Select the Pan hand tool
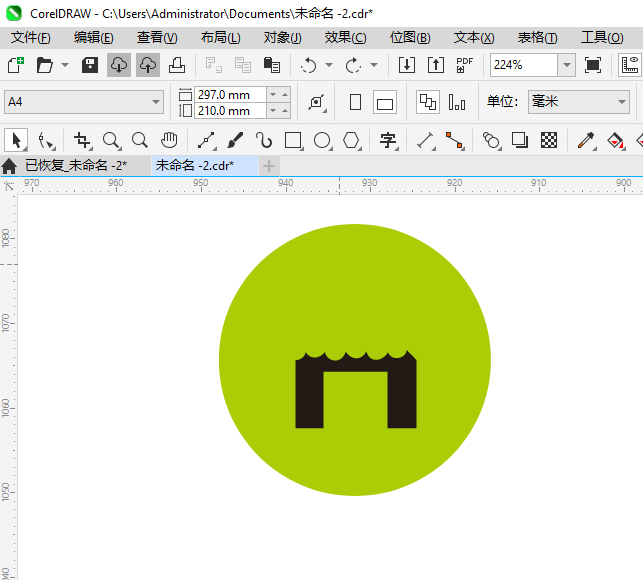Image resolution: width=643 pixels, height=580 pixels. (x=169, y=140)
